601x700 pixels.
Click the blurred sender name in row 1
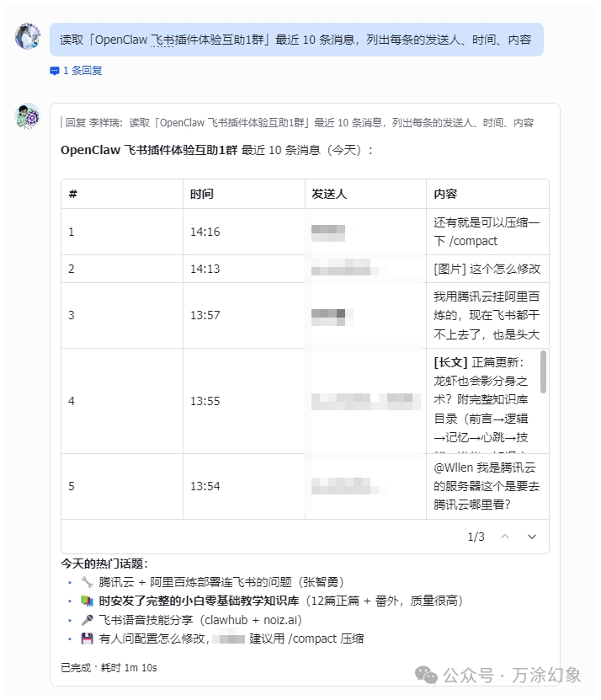[x=328, y=233]
